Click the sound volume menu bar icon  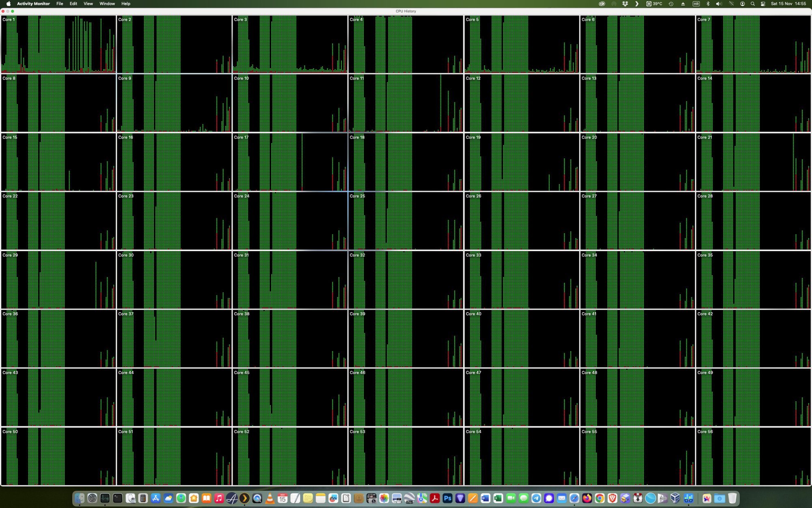click(719, 4)
